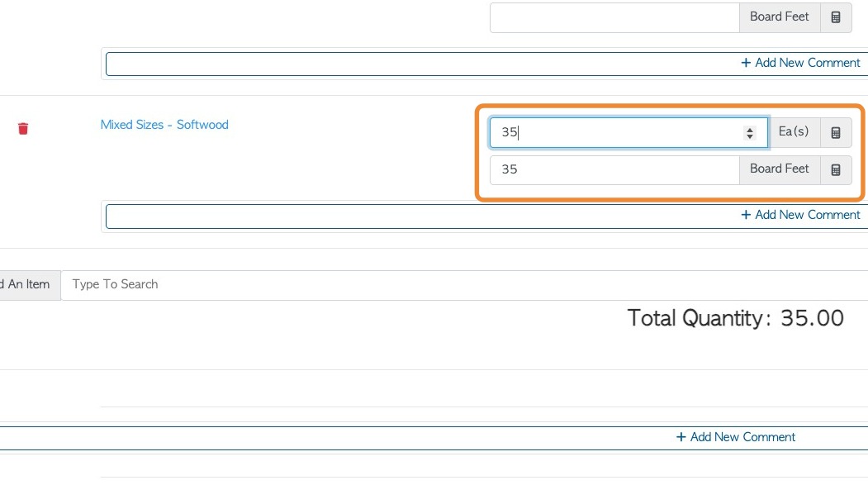Click the Board Feet field containing 35
The height and width of the screenshot is (485, 868).
(614, 169)
